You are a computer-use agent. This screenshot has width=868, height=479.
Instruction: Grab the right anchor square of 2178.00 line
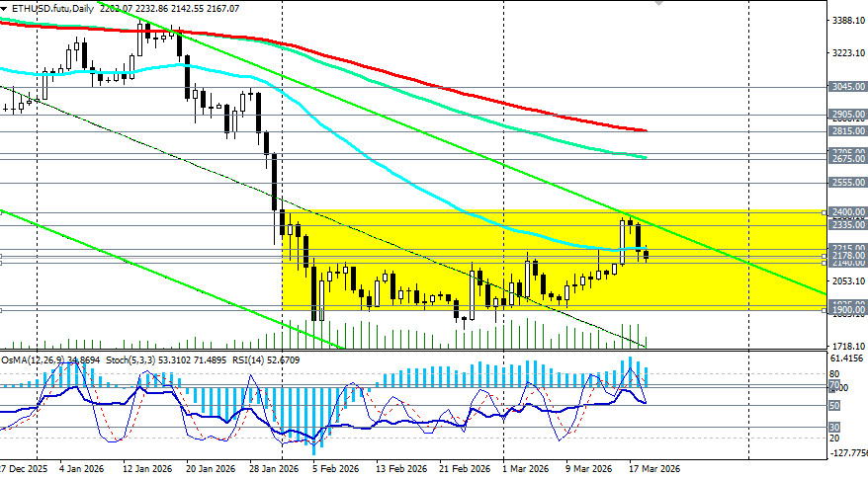[x=825, y=256]
